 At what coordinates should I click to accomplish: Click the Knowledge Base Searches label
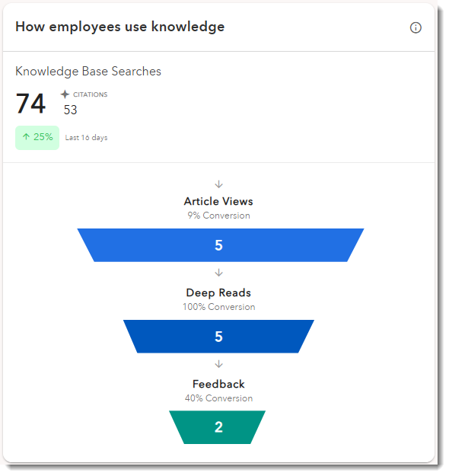(x=89, y=72)
